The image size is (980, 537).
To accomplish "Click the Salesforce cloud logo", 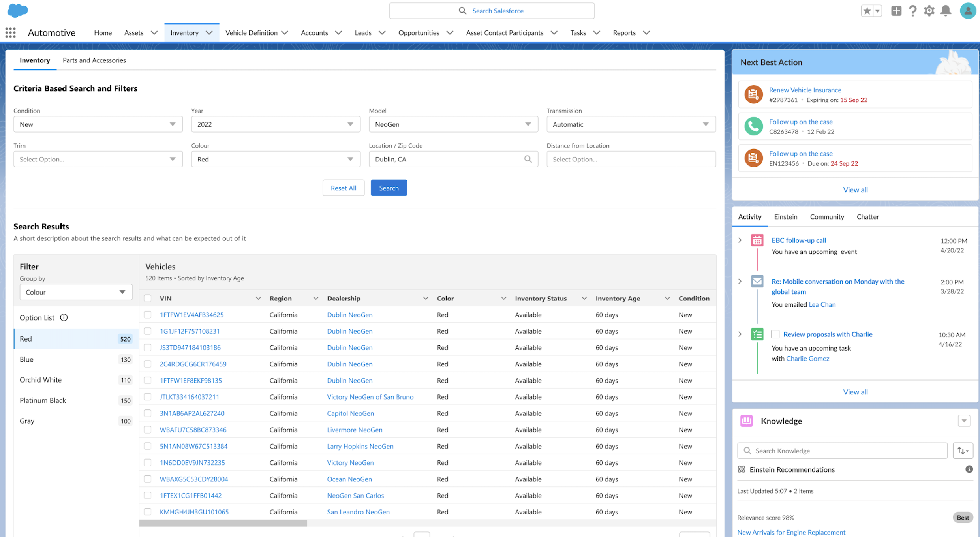I will pos(18,10).
